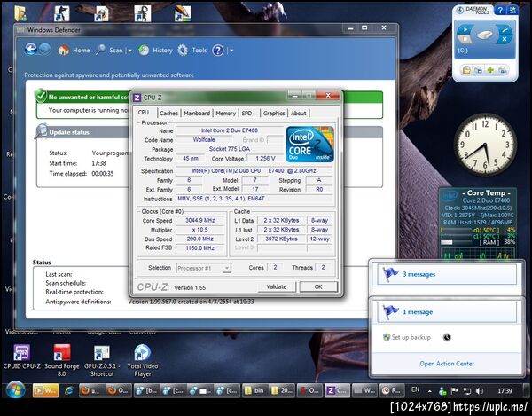
Task: Click the blue Help question mark icon
Action: (218, 51)
